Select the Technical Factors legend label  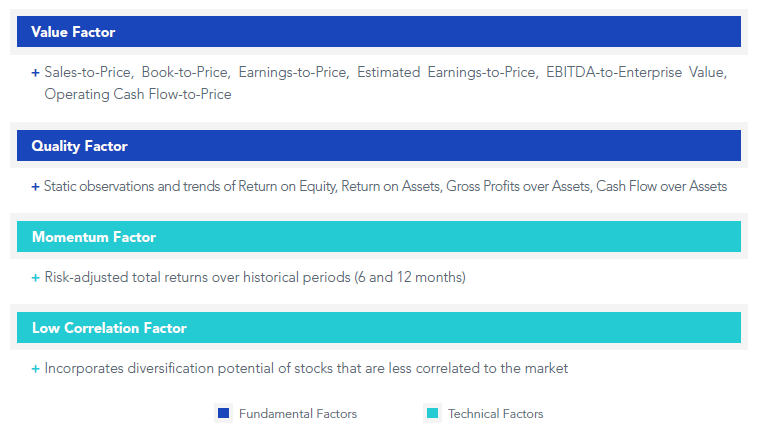(496, 414)
